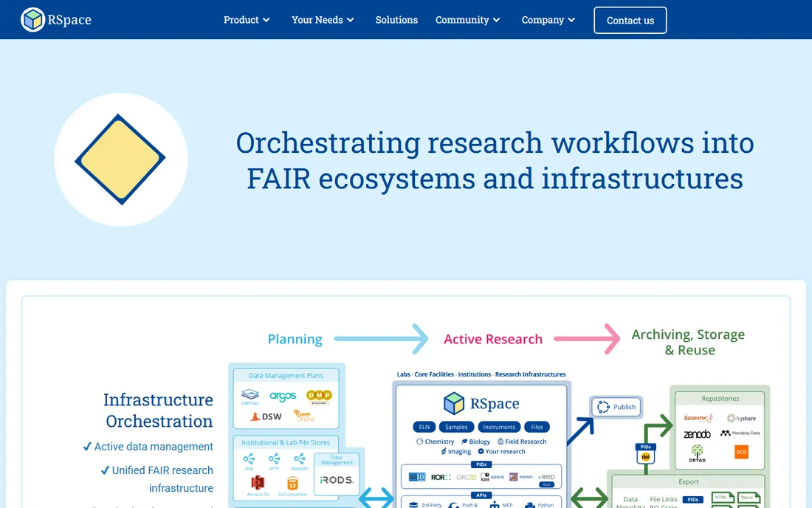Click the iRODS logo
Screen dimensions: 812x508
(x=337, y=480)
